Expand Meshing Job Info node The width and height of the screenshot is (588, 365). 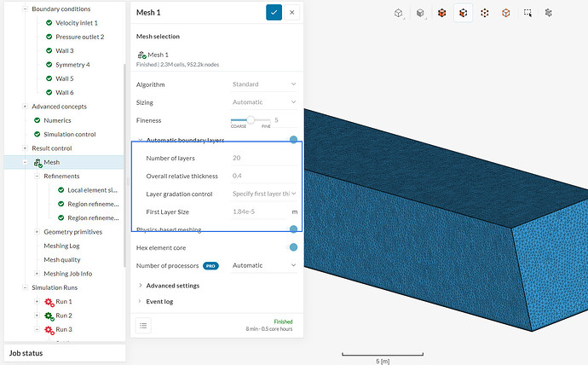point(37,274)
